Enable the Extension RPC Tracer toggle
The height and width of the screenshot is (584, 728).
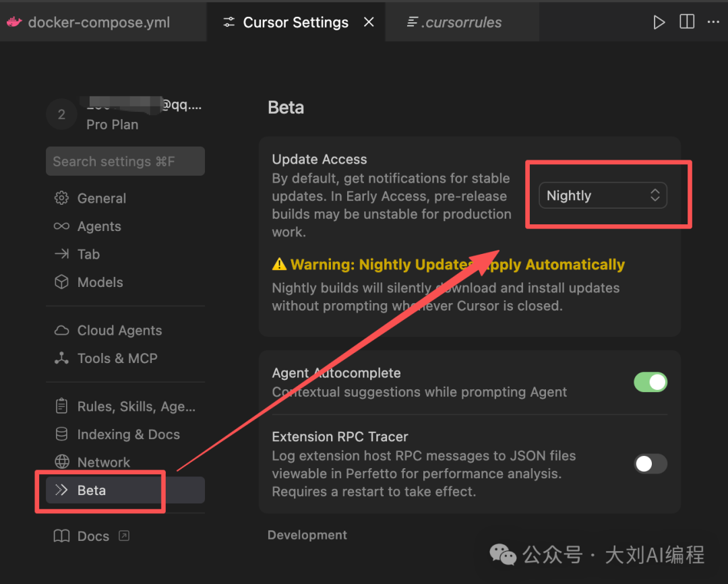click(x=650, y=463)
